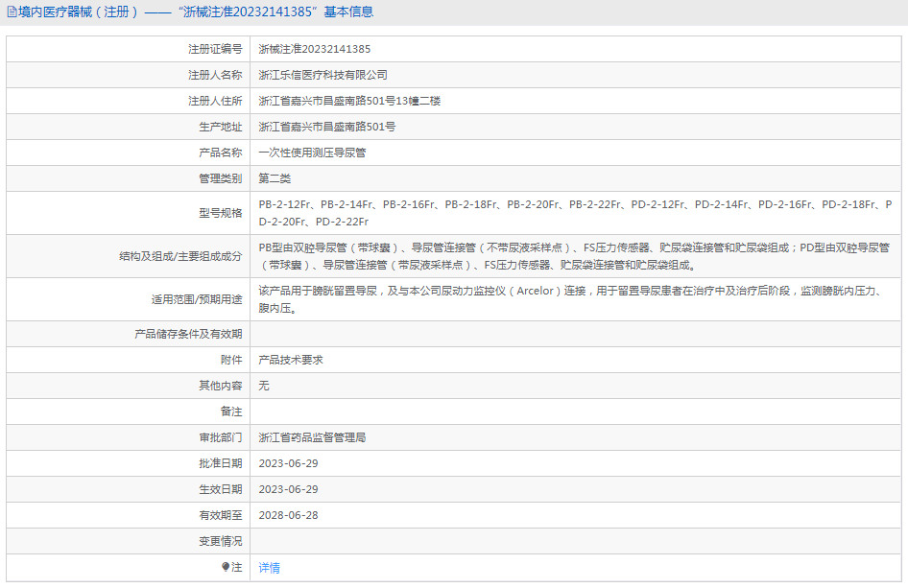Click the 注册人住所 label
Viewport: 908px width, 588px height.
pyautogui.click(x=215, y=102)
